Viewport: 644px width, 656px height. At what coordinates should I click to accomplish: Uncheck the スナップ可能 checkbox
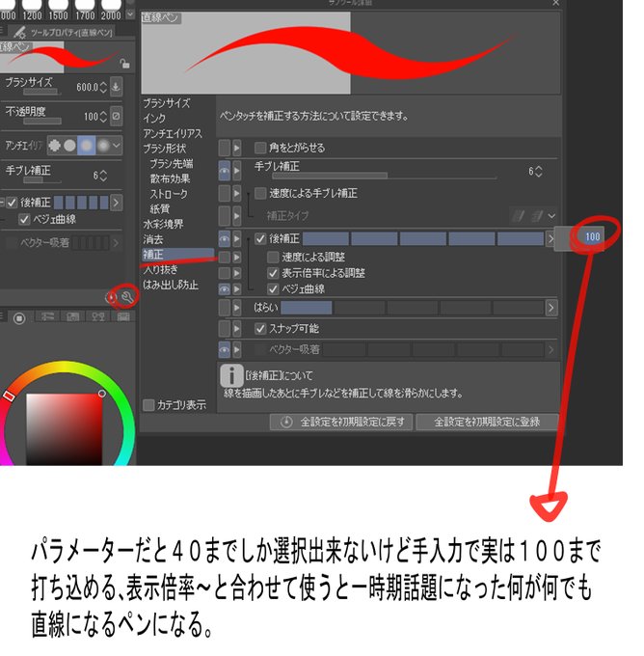[260, 328]
